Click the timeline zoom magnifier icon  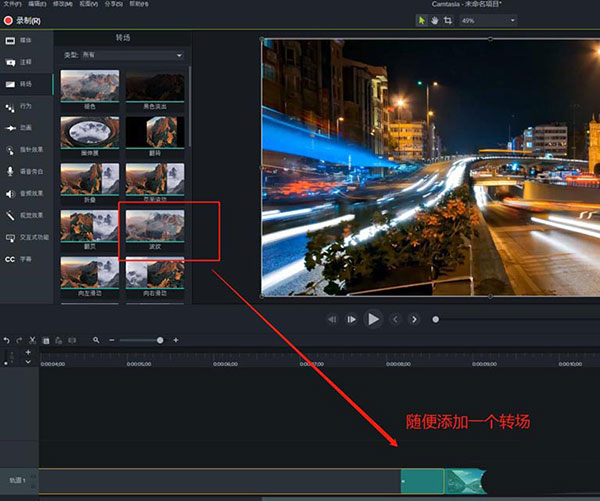96,340
